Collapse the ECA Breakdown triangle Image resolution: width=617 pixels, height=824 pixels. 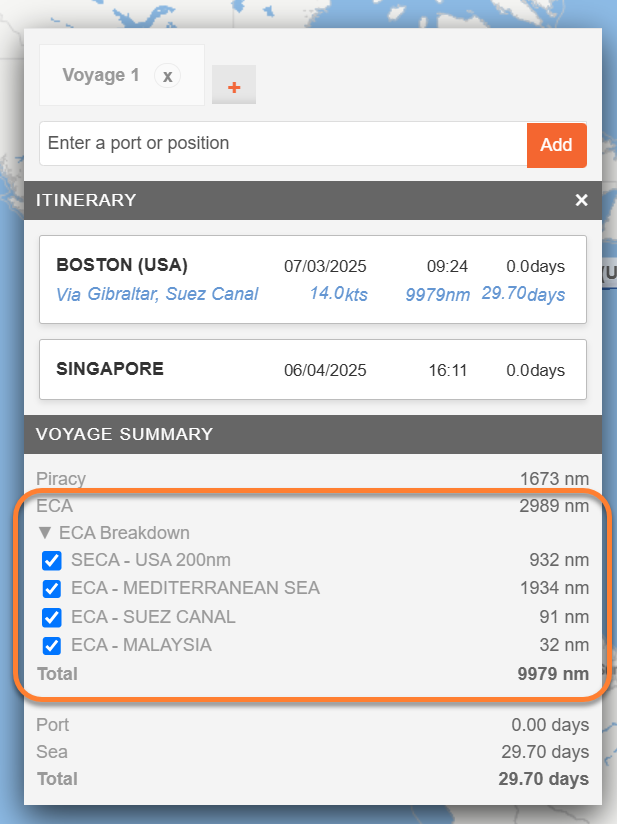coord(44,533)
